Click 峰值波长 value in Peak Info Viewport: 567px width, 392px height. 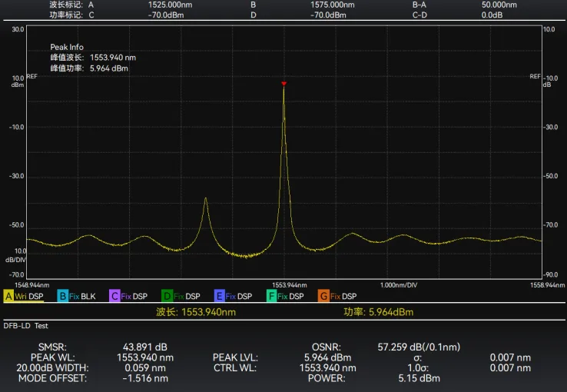click(113, 58)
